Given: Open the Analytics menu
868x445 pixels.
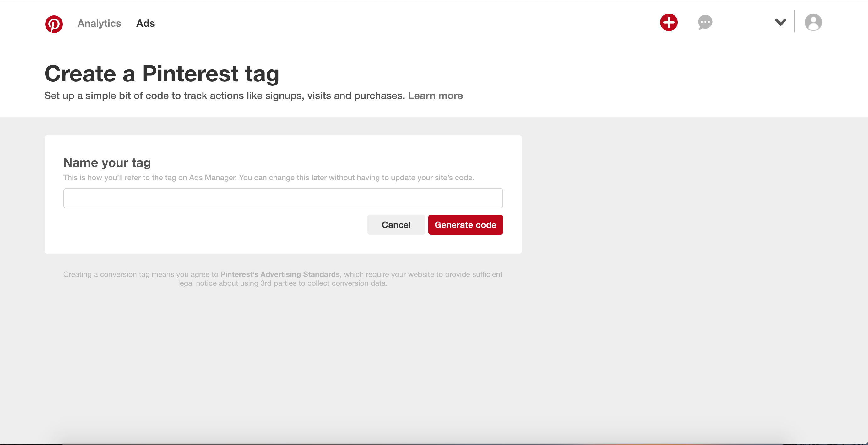Looking at the screenshot, I should (99, 23).
